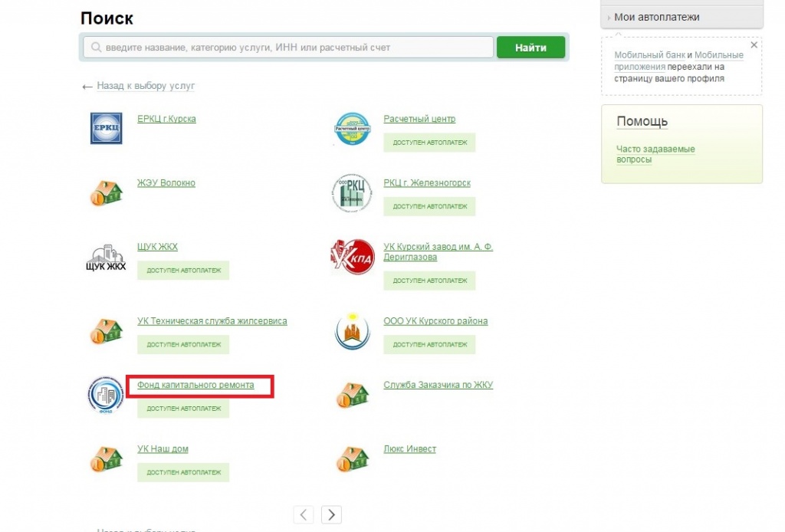Click the Помощь heading link

642,121
